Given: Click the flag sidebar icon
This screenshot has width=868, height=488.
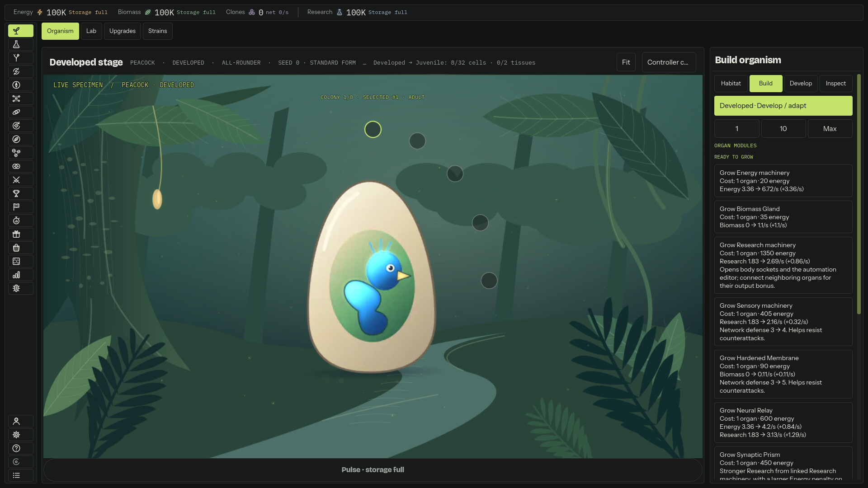Looking at the screenshot, I should (x=20, y=207).
